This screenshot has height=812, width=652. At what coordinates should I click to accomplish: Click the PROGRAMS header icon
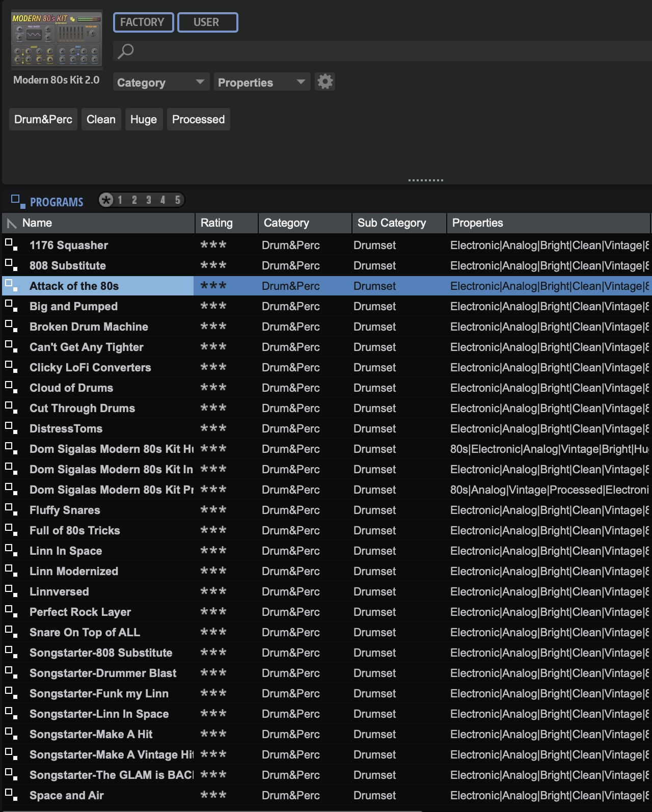[x=18, y=201]
